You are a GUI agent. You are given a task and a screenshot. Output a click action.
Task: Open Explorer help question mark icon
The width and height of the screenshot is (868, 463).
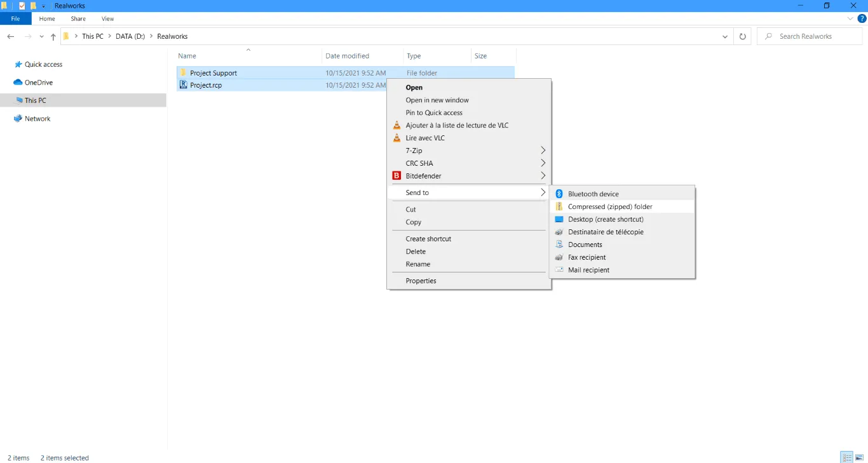tap(862, 18)
